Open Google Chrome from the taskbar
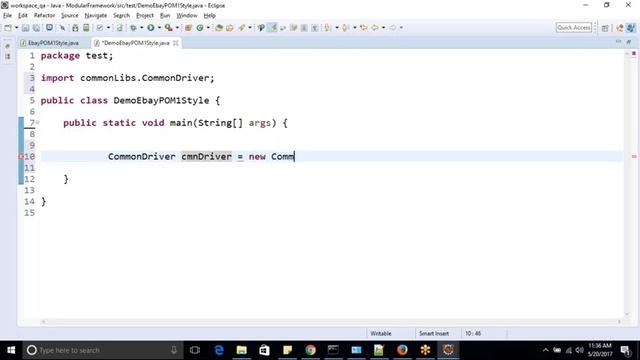Viewport: 640px width, 360px height. [x=311, y=350]
